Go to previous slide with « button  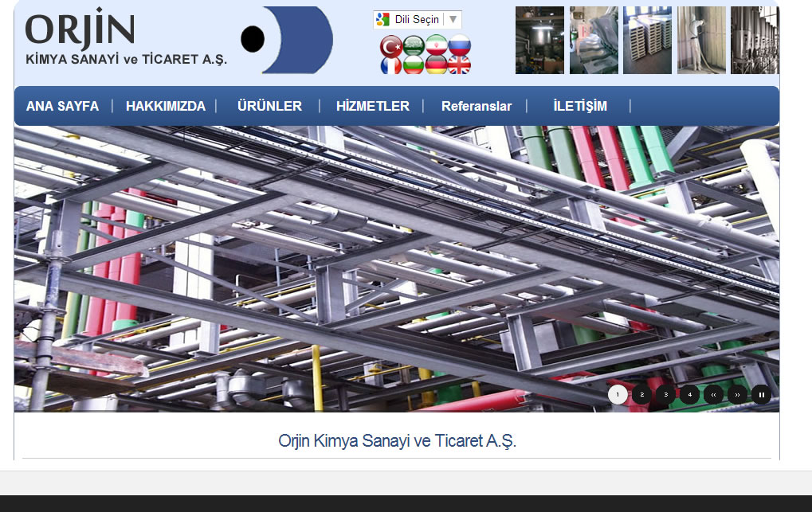713,394
